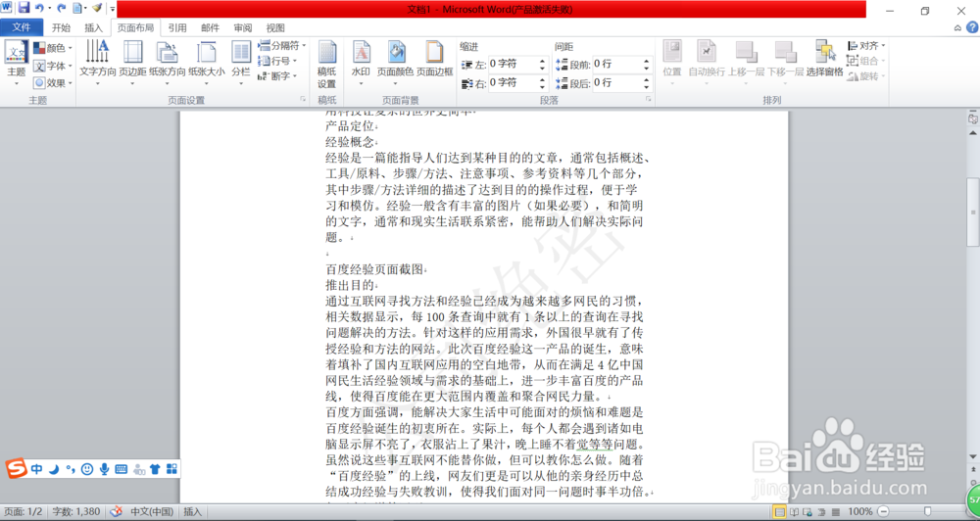
Task: Click page count 页面: 1/2 in status bar
Action: (24, 511)
